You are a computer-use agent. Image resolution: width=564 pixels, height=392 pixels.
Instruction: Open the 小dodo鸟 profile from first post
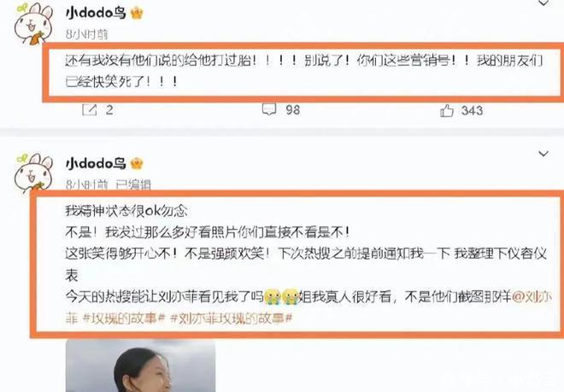(96, 13)
